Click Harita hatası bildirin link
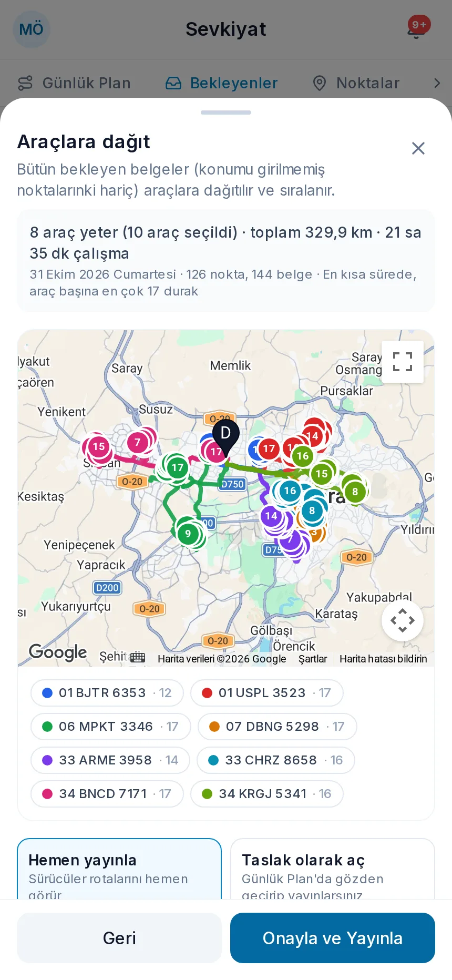This screenshot has height=980, width=452. [383, 659]
